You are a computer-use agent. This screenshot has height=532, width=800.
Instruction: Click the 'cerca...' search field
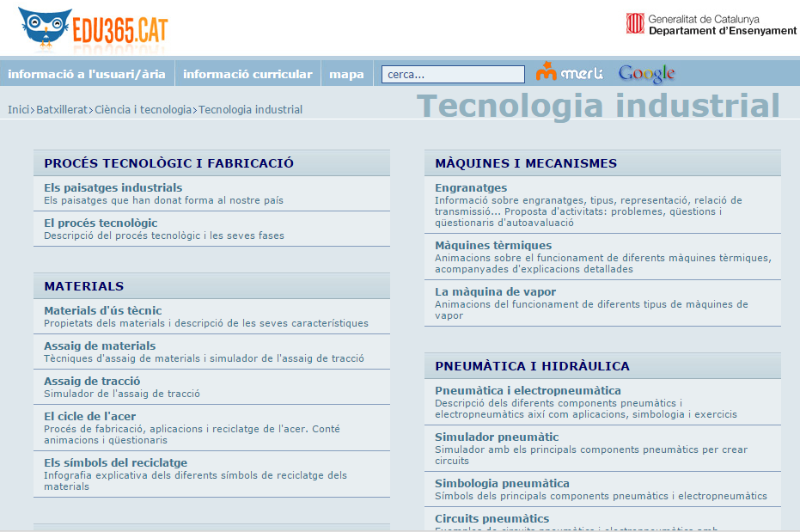(453, 75)
